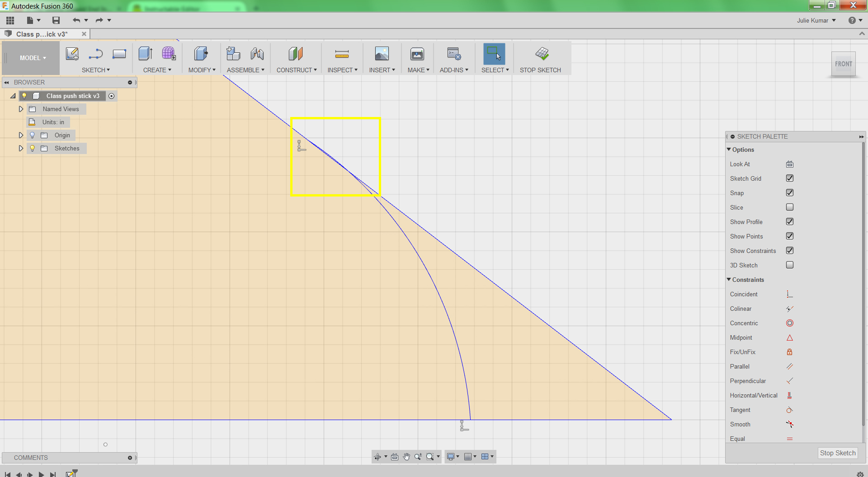This screenshot has width=868, height=477.
Task: Pick the Rectangle sketch tool icon
Action: 119,54
